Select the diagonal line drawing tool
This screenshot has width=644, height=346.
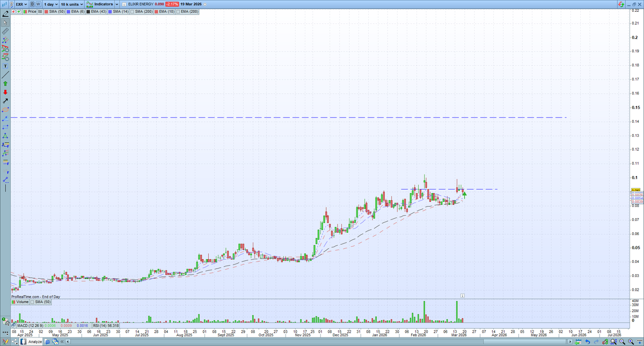[5, 75]
